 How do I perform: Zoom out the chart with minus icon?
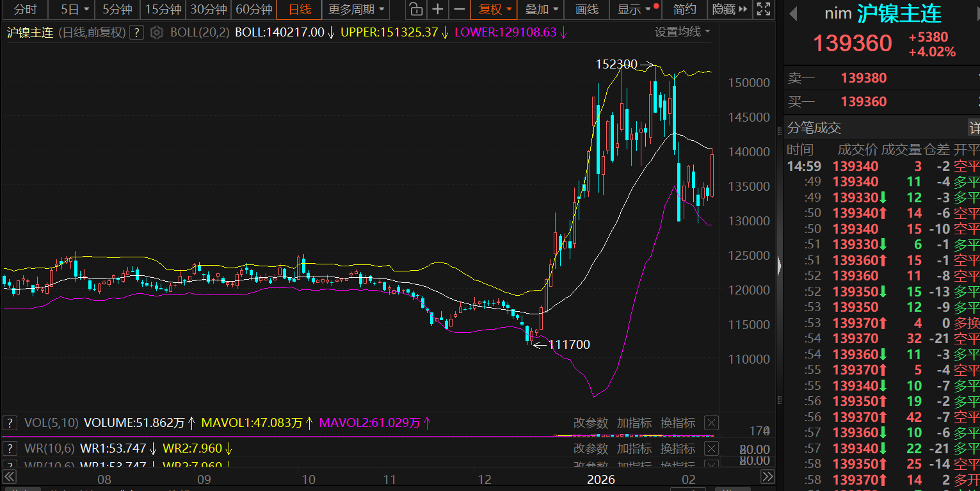click(x=459, y=10)
